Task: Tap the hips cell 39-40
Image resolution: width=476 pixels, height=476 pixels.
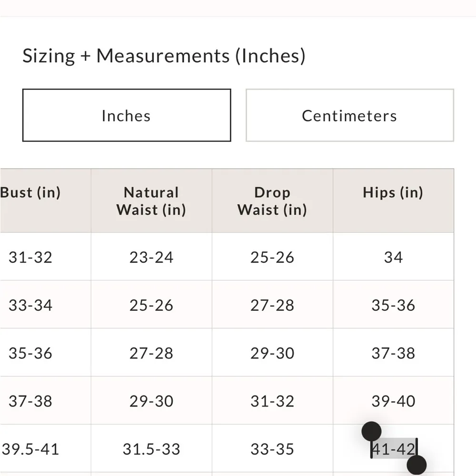Action: coord(393,401)
